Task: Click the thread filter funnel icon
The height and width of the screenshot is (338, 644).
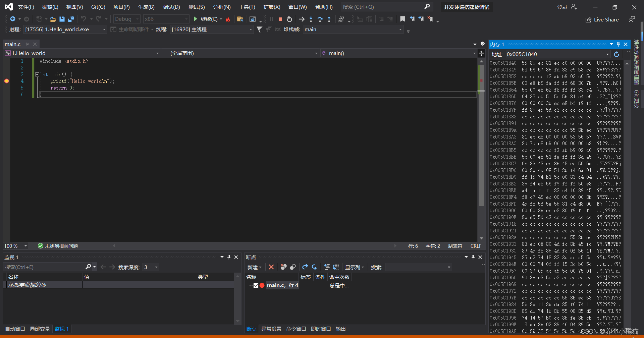Action: [x=259, y=30]
